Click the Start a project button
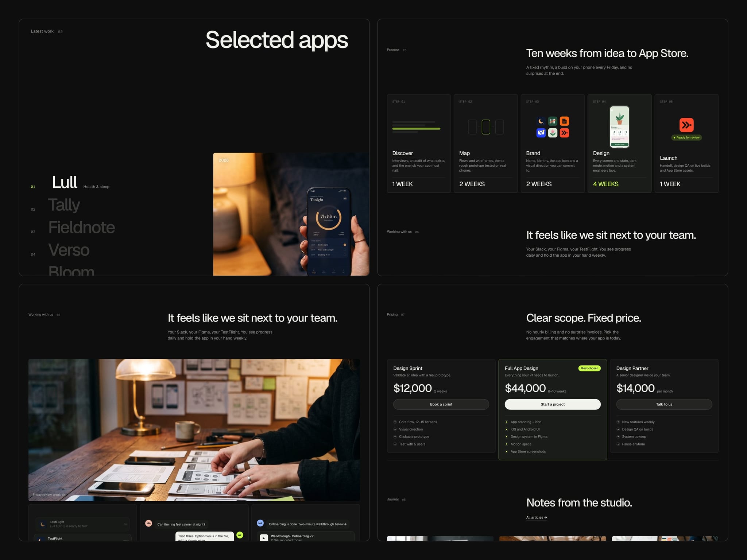The height and width of the screenshot is (560, 747). pyautogui.click(x=553, y=404)
